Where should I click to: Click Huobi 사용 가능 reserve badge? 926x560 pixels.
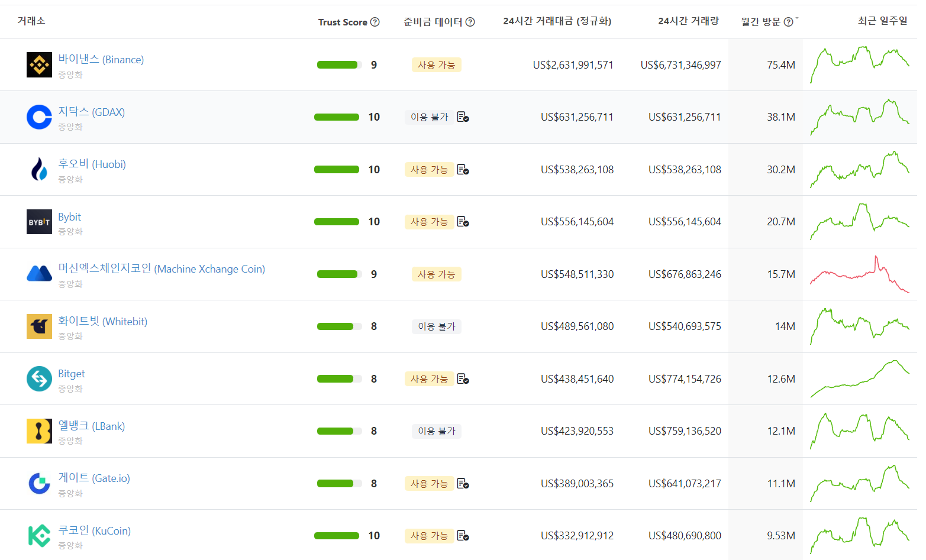click(430, 170)
